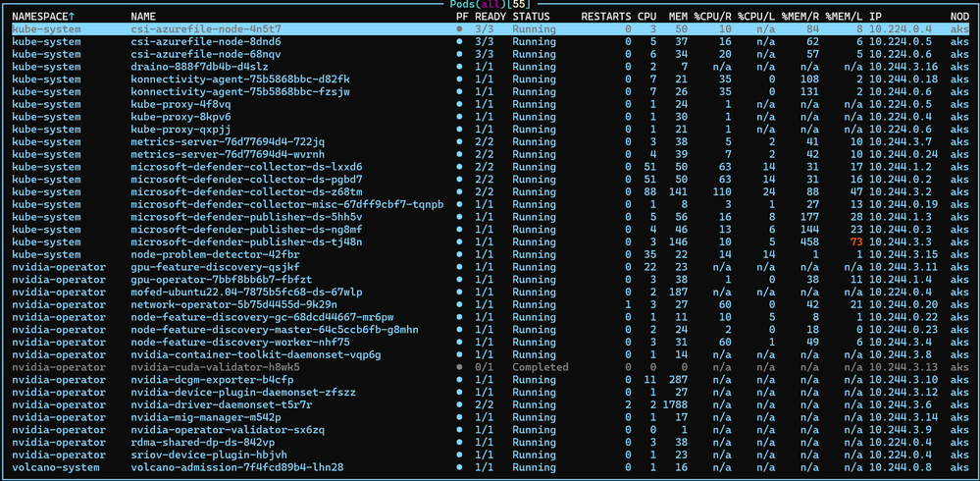980x481 pixels.
Task: Select pod node-feature-discovery-master-64c5ccb6fb-g8mhn
Action: [490, 329]
